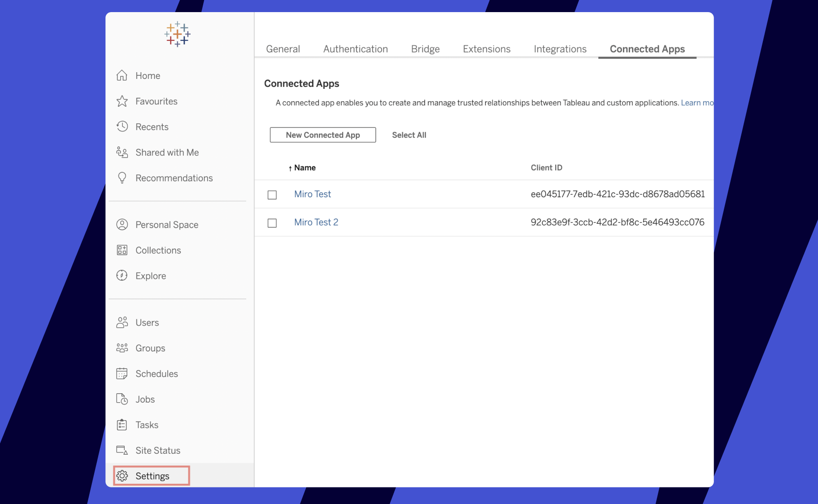Click the Collections grid icon
The height and width of the screenshot is (504, 818).
[122, 250]
